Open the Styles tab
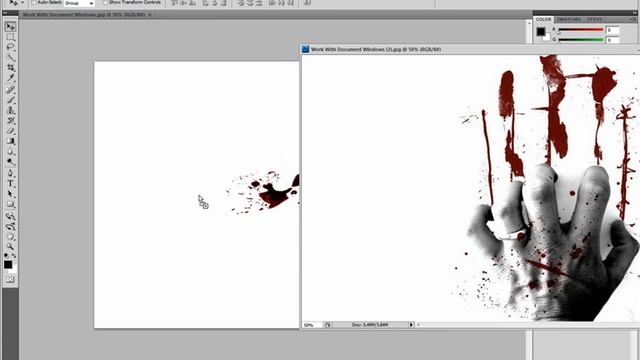 pyautogui.click(x=594, y=19)
